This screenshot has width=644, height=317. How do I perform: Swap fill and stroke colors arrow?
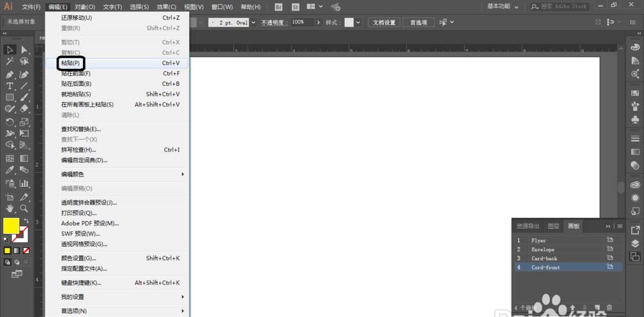26,221
